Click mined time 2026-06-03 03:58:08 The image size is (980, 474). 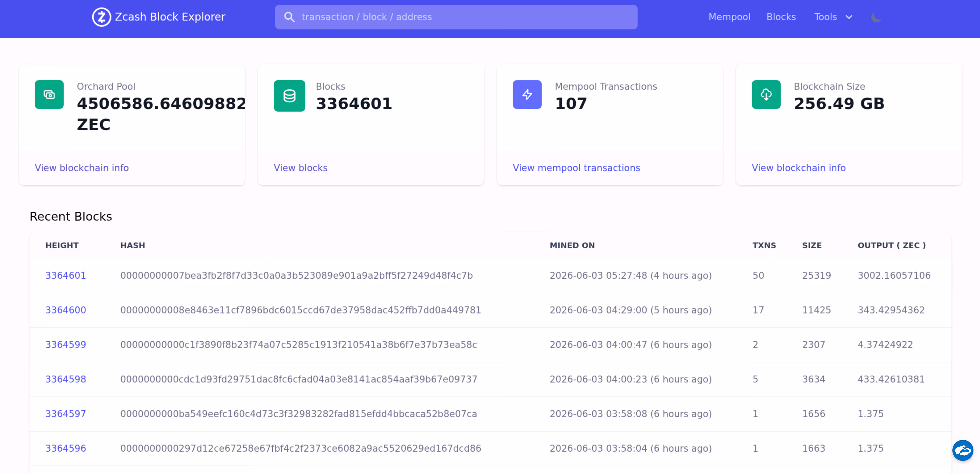pos(630,414)
